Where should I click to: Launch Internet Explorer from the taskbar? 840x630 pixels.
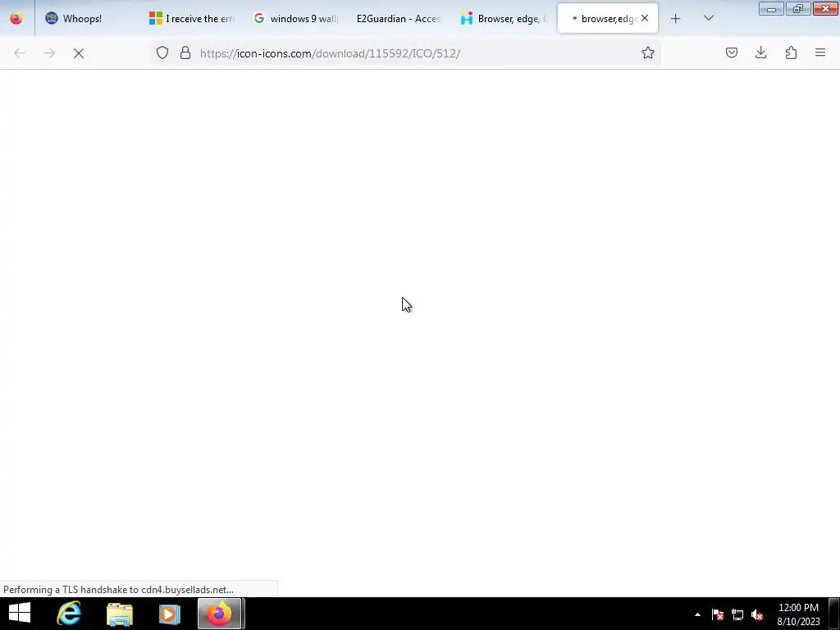click(x=69, y=614)
